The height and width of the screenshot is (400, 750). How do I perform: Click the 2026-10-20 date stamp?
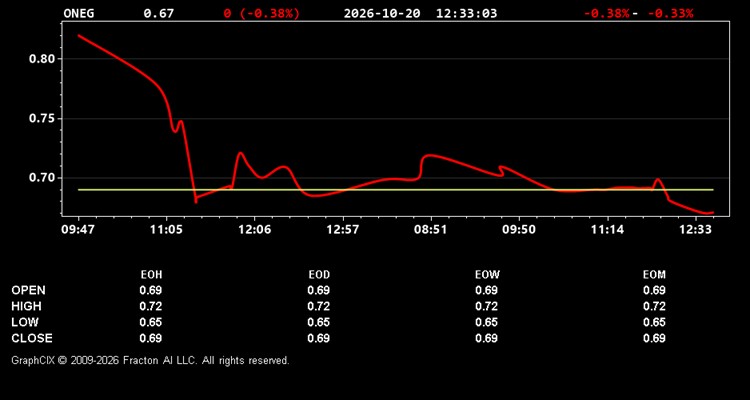pyautogui.click(x=382, y=13)
